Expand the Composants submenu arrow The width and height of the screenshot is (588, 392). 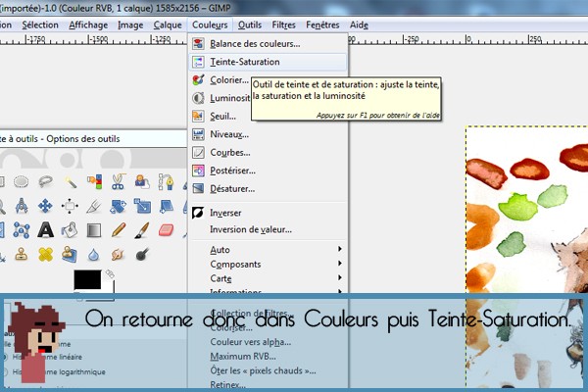coord(340,264)
